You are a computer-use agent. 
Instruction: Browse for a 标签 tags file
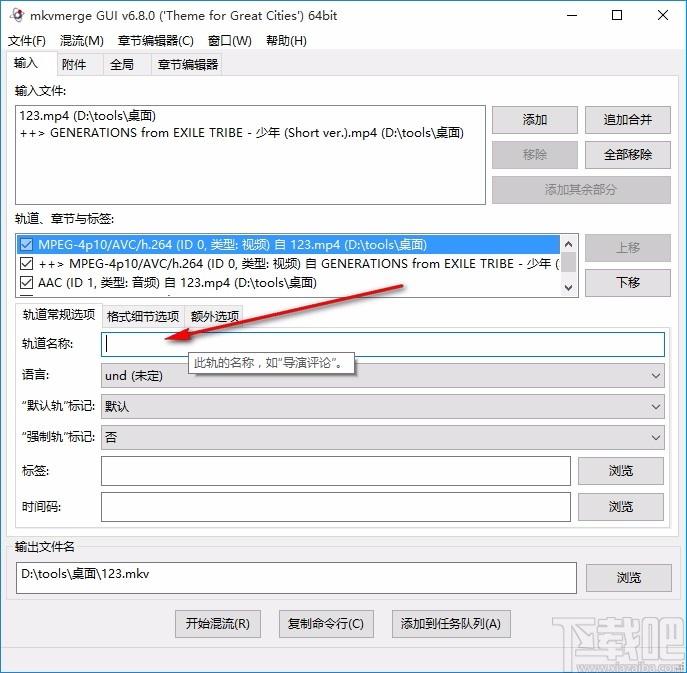pos(620,471)
